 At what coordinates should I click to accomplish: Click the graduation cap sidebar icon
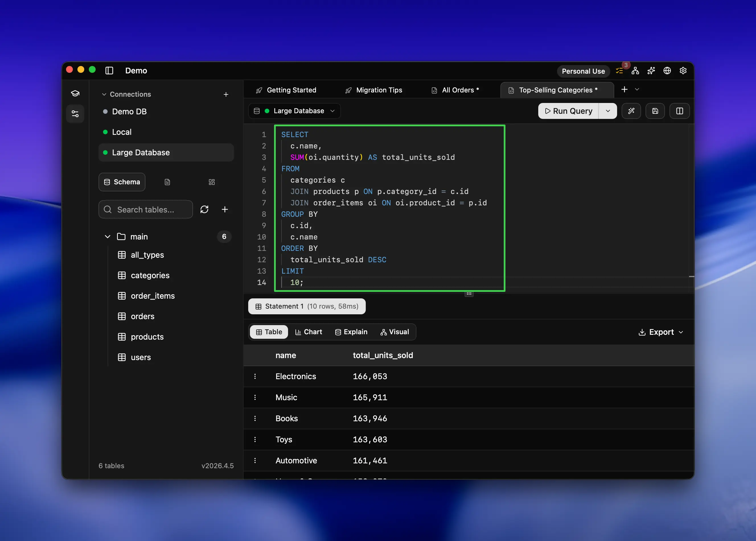pyautogui.click(x=75, y=93)
